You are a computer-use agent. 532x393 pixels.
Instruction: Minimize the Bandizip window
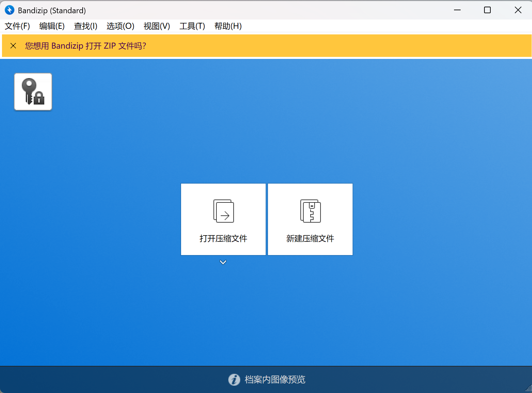click(x=457, y=10)
